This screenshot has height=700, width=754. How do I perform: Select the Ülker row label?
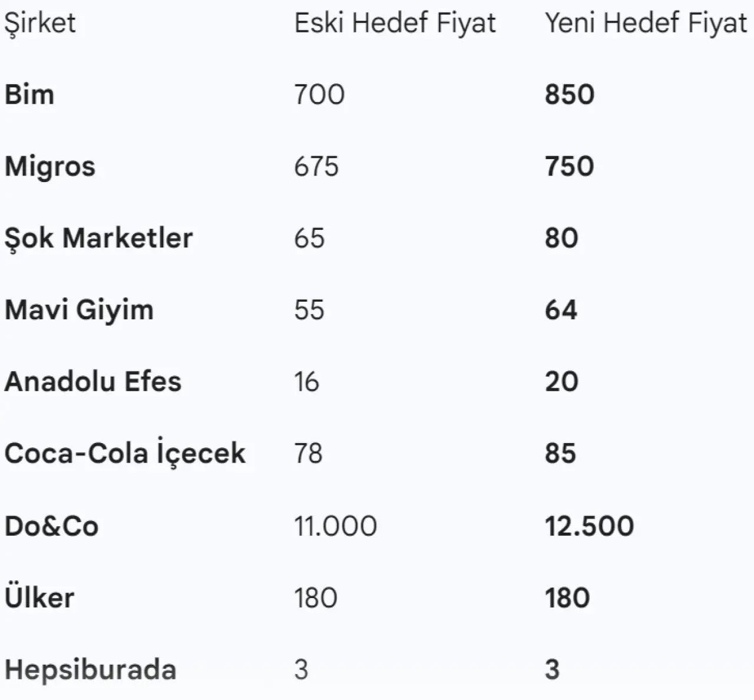39,597
